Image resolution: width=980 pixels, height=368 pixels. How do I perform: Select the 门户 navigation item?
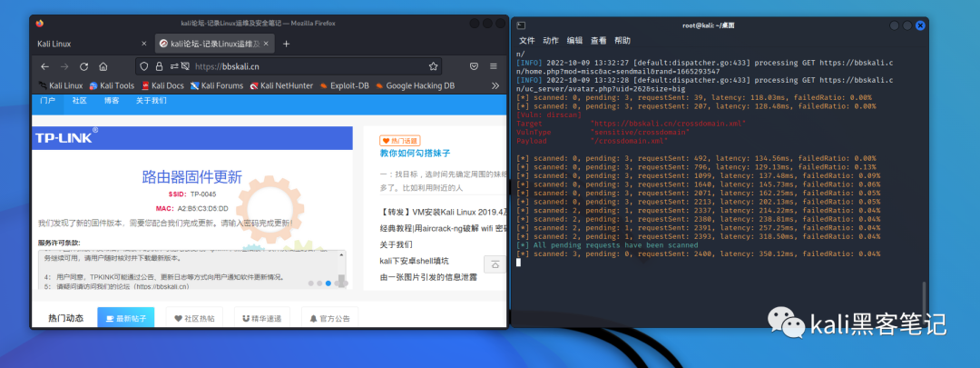coord(47,101)
